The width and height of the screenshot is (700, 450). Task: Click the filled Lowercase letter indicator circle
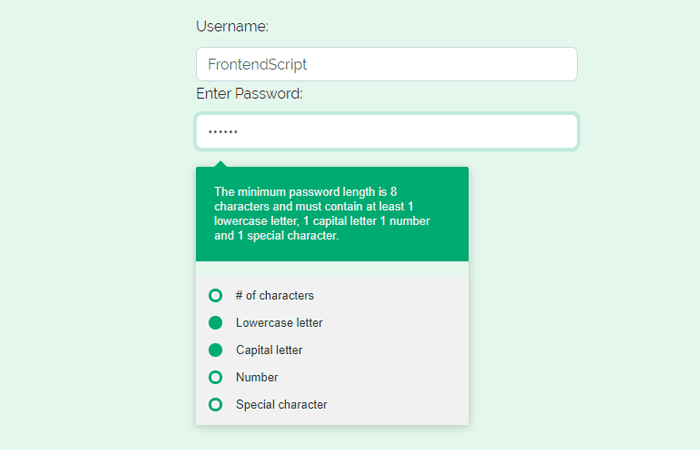215,323
